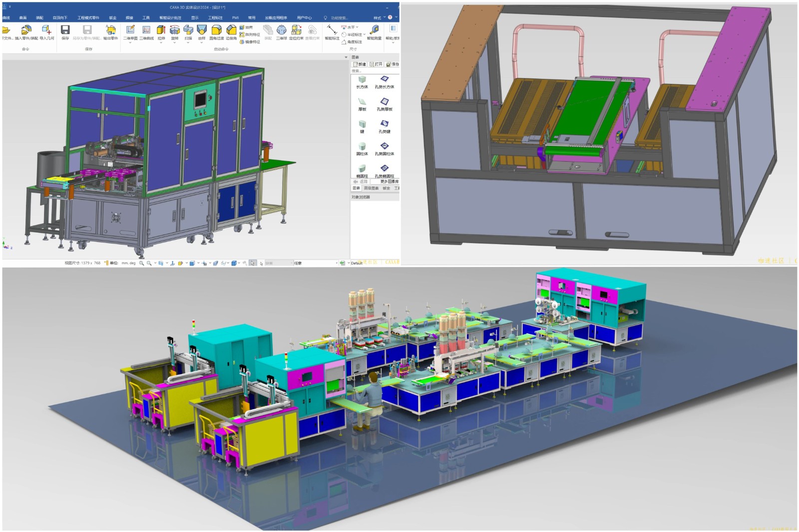Choose the 旋转 (Revolve) feature icon
The height and width of the screenshot is (532, 799).
click(x=174, y=33)
